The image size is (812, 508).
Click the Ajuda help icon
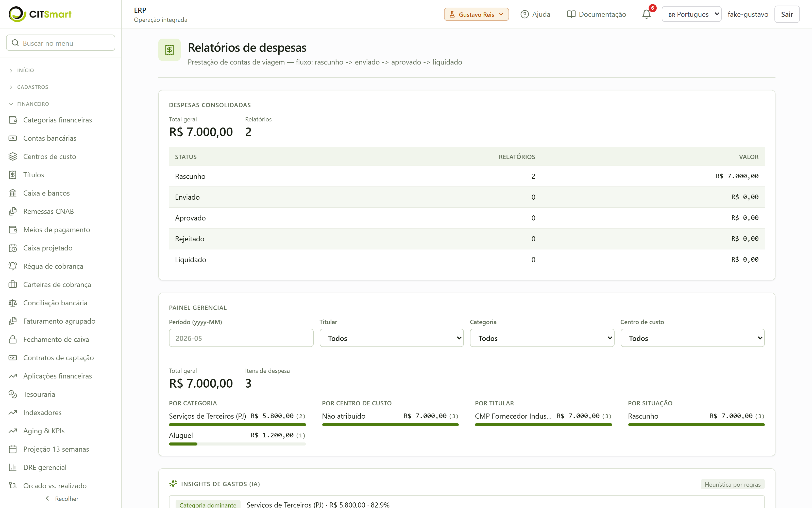coord(525,14)
